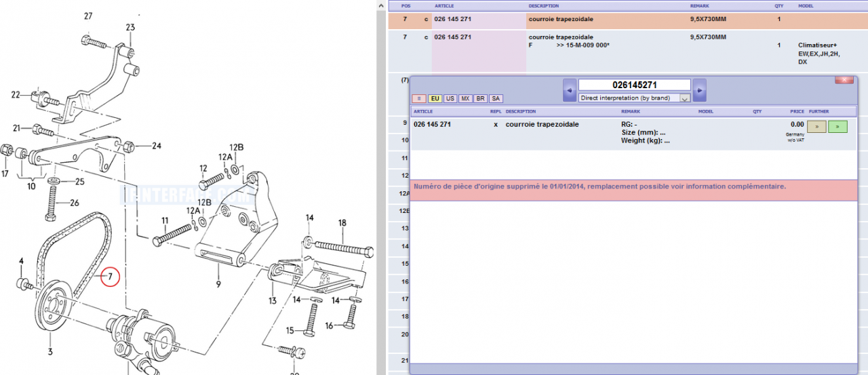Click the PRICE column header
This screenshot has width=868, height=375.
tap(797, 111)
